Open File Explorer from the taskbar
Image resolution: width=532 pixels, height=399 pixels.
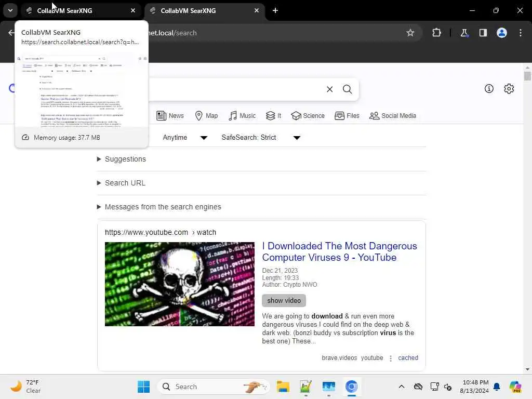(x=283, y=387)
